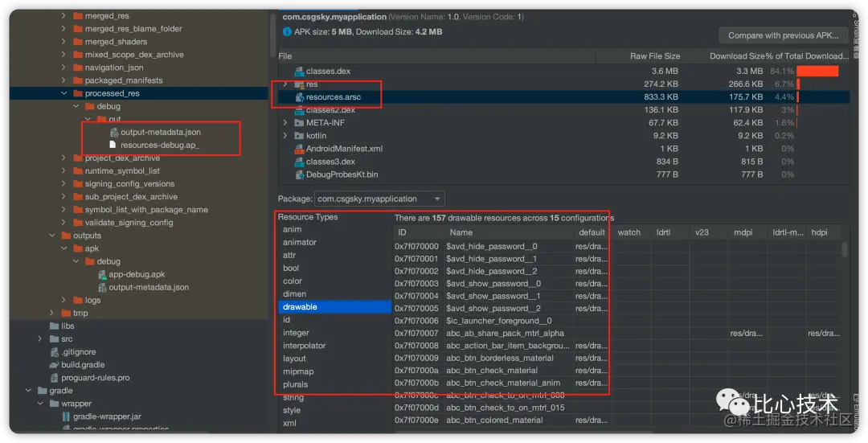Expand the res folder in APK file list
Screen dimensions: 868x443
[285, 84]
